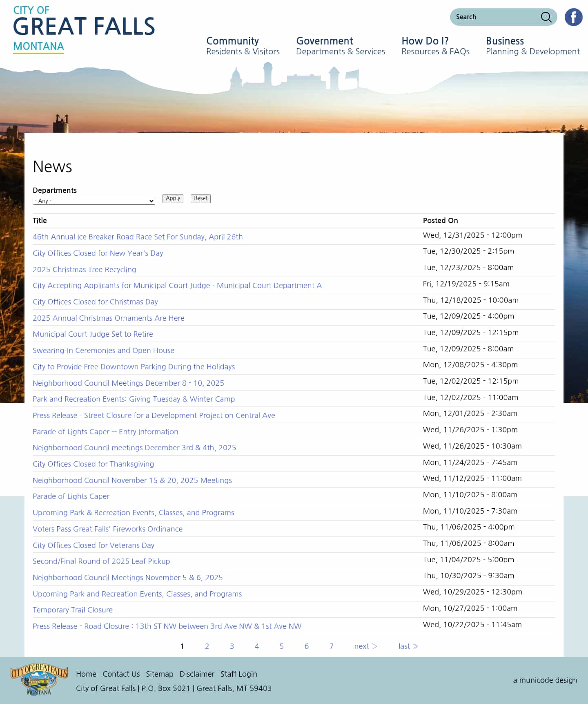Image resolution: width=588 pixels, height=704 pixels.
Task: Open the Government menu
Action: 341,46
